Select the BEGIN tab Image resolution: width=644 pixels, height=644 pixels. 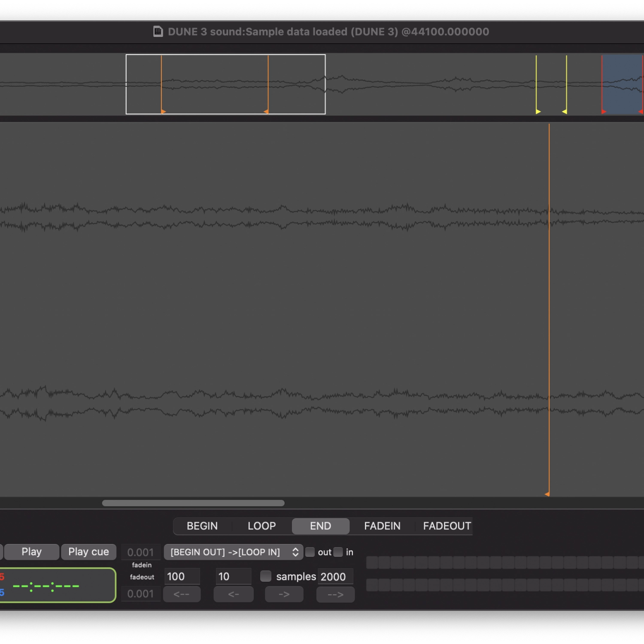pyautogui.click(x=202, y=526)
